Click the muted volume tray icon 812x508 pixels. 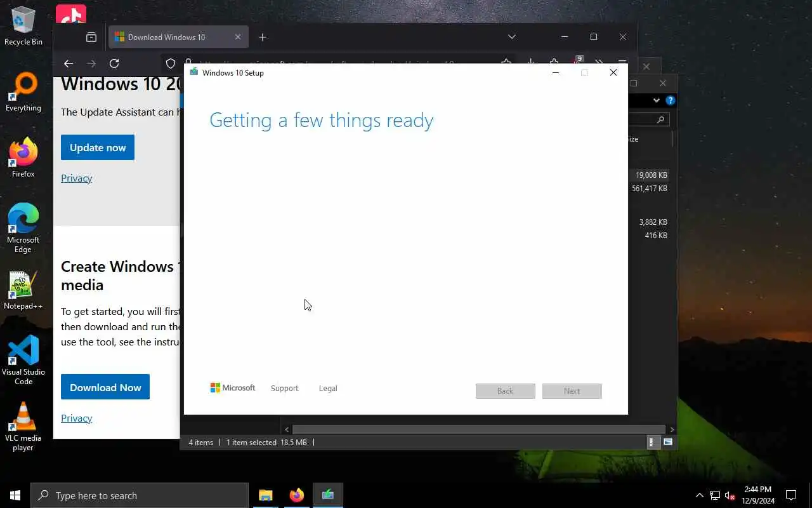pyautogui.click(x=730, y=495)
